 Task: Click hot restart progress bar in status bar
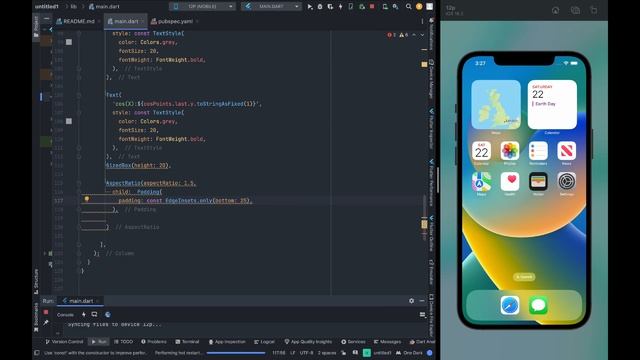236,353
